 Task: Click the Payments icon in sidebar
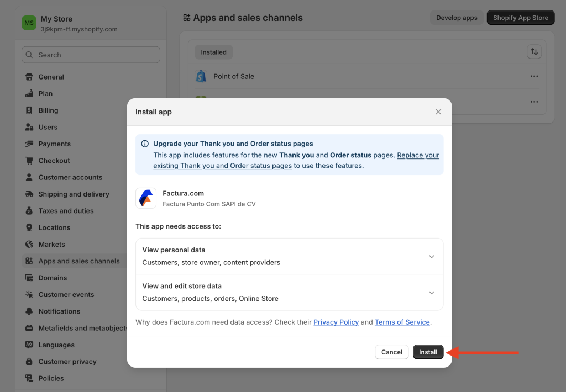tap(29, 144)
